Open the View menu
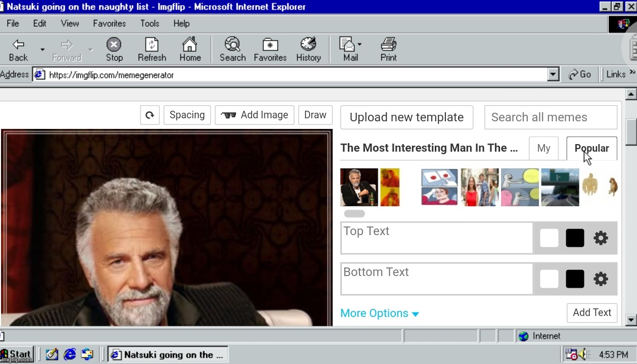This screenshot has width=637, height=364. [x=70, y=23]
